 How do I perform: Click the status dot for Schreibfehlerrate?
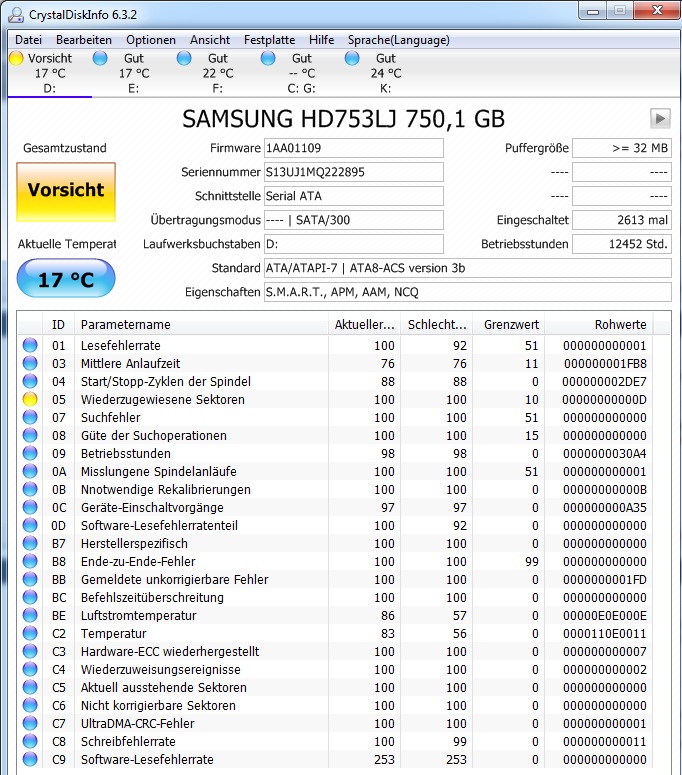coord(30,741)
